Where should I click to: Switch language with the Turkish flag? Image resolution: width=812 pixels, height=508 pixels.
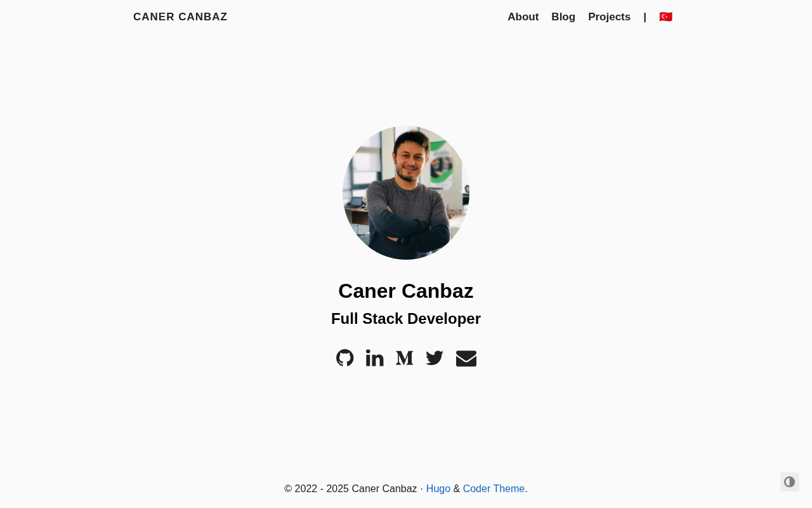(665, 17)
